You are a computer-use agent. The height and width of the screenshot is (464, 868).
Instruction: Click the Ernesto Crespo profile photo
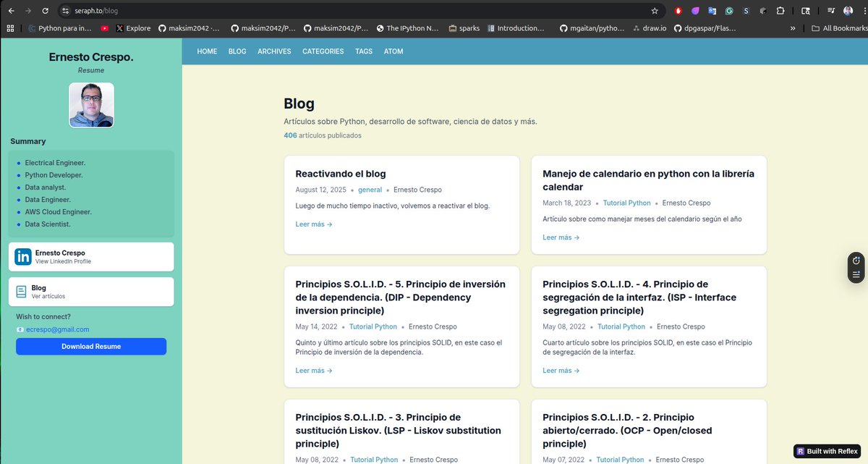click(x=91, y=105)
